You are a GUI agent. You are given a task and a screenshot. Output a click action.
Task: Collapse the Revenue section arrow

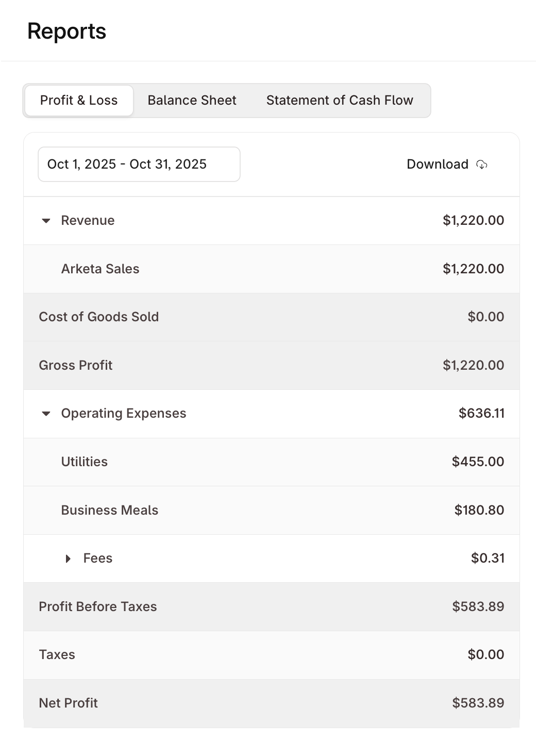click(x=46, y=221)
